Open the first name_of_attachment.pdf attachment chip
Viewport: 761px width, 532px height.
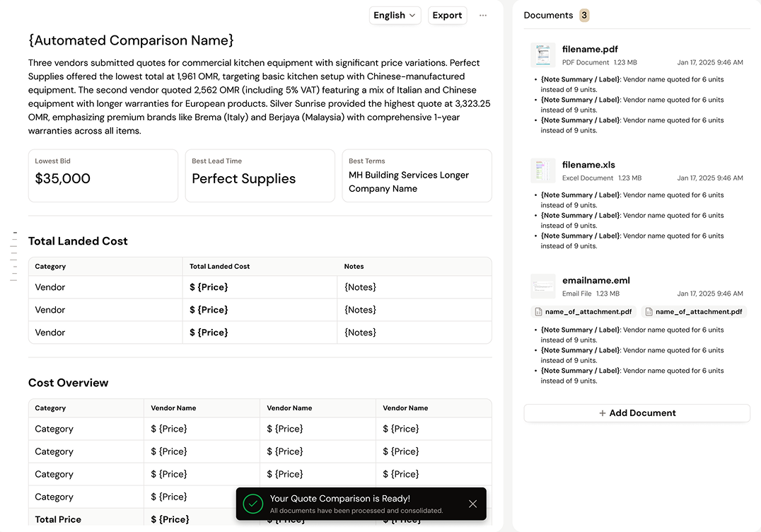(x=583, y=312)
